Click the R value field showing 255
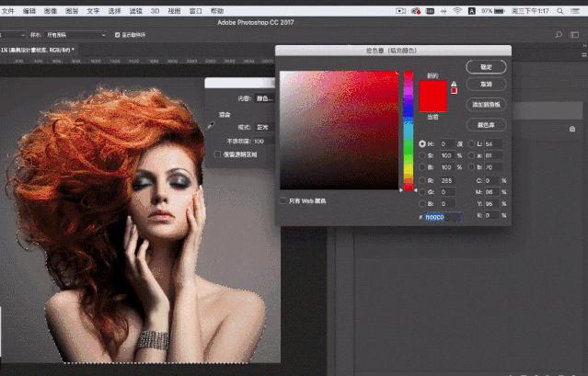The width and height of the screenshot is (588, 376). 447,180
